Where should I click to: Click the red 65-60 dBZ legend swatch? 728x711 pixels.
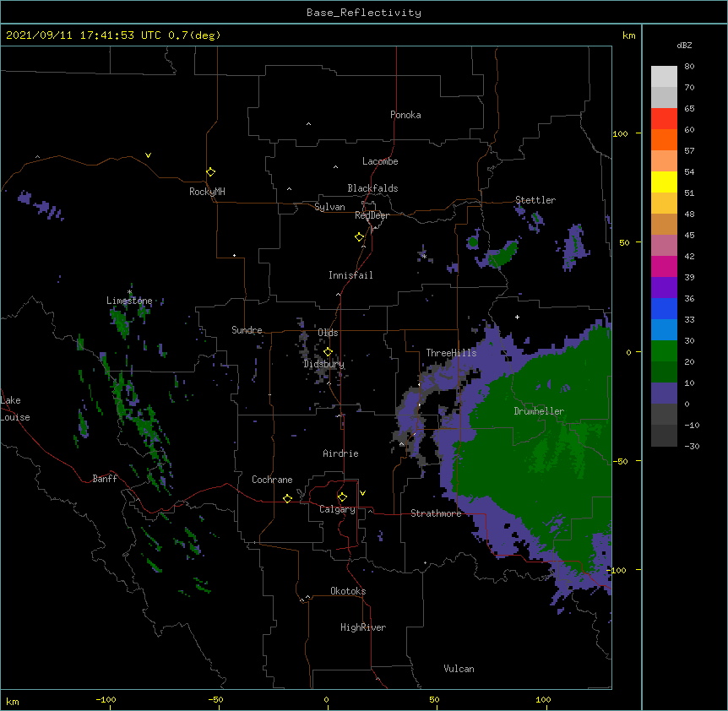(x=664, y=118)
